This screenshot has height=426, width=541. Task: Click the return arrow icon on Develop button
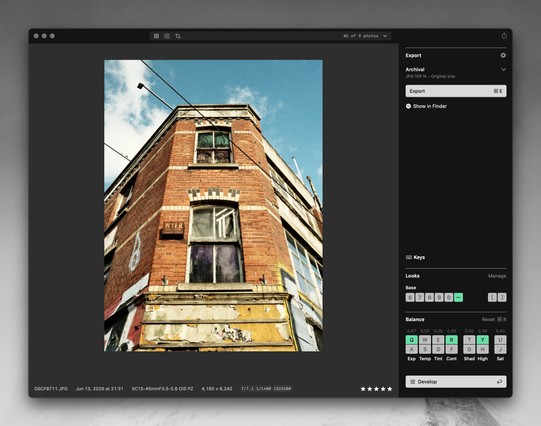click(x=499, y=382)
